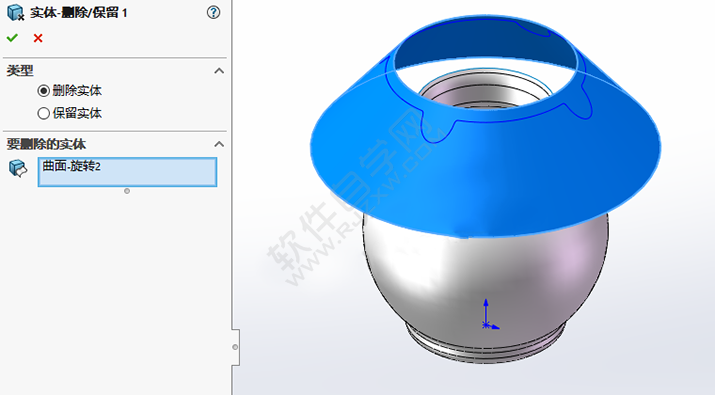Select the 删除实体 radio option
This screenshot has width=715, height=395.
coord(43,91)
